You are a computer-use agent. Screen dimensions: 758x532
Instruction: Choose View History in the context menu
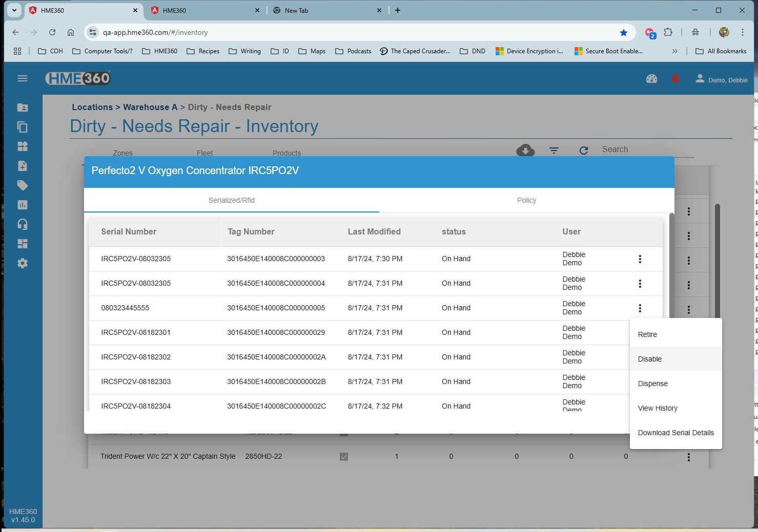coord(675,408)
